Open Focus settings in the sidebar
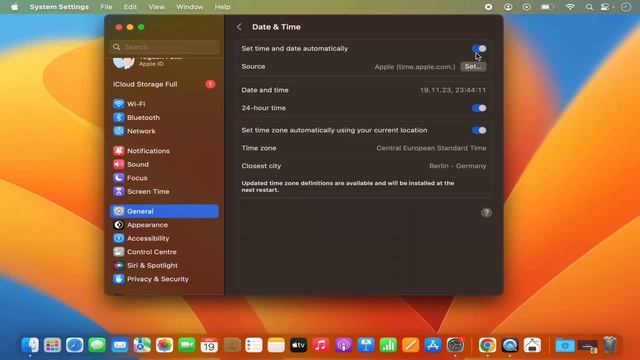This screenshot has height=360, width=640. [x=164, y=178]
